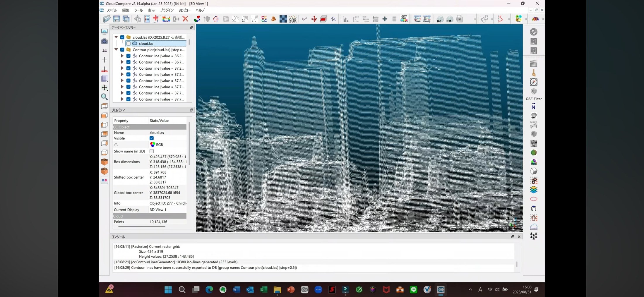The height and width of the screenshot is (297, 644).
Task: Click the SOR filter icon
Action: (293, 19)
